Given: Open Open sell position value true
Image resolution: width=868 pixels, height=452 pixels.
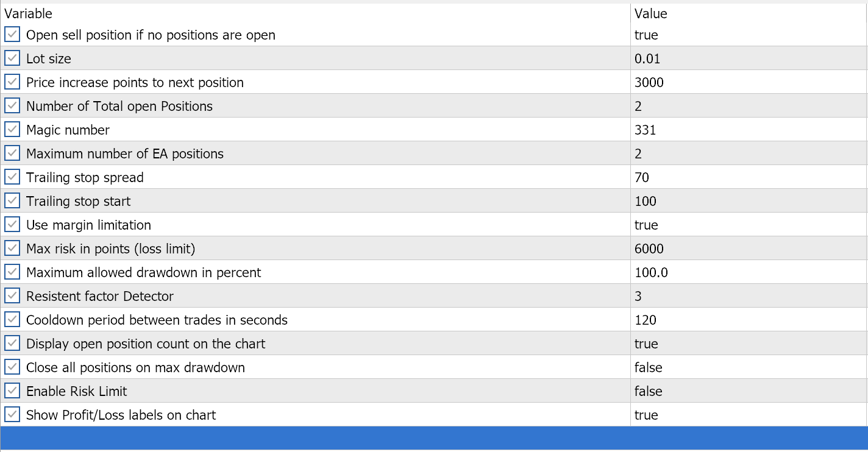Looking at the screenshot, I should tap(646, 35).
